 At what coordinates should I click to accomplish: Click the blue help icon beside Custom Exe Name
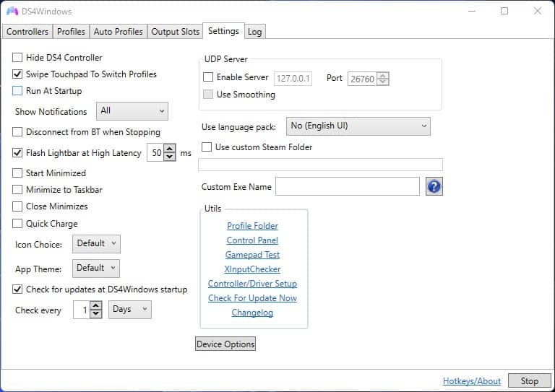(x=434, y=186)
